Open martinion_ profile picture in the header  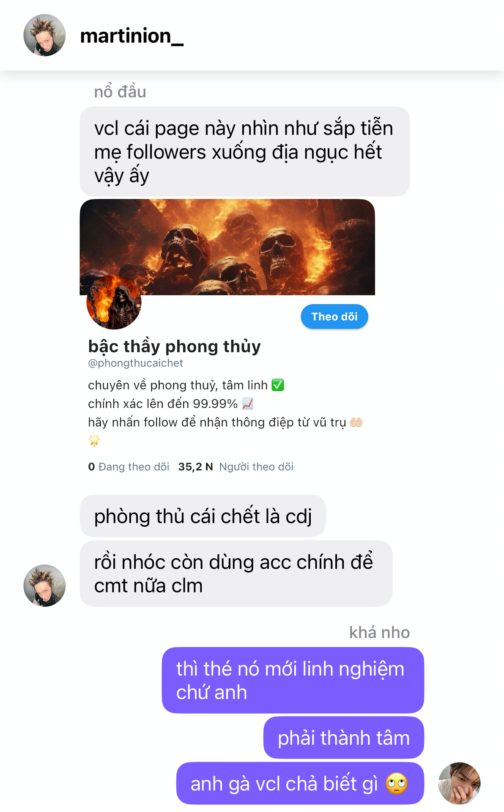[x=44, y=35]
